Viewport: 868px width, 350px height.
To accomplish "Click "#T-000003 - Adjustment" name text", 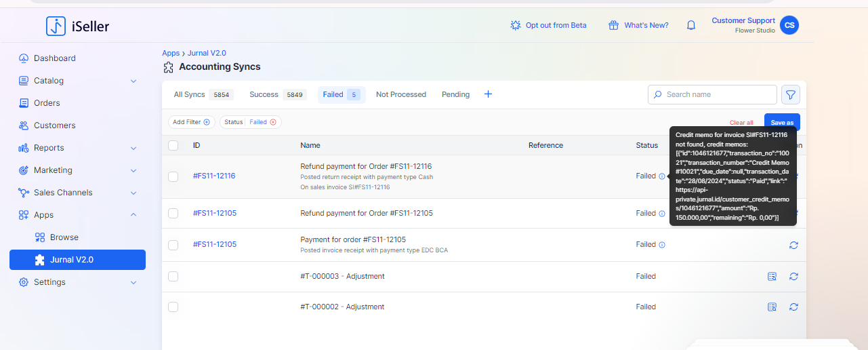I will click(342, 276).
